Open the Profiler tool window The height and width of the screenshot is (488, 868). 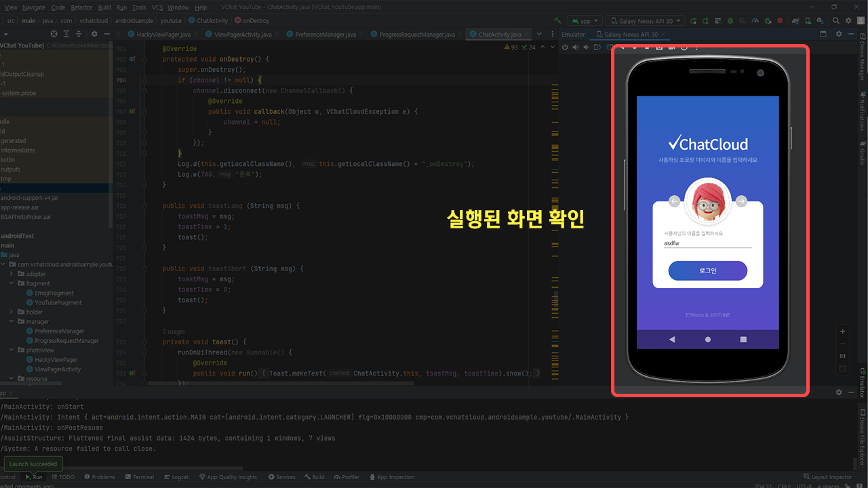tap(346, 476)
